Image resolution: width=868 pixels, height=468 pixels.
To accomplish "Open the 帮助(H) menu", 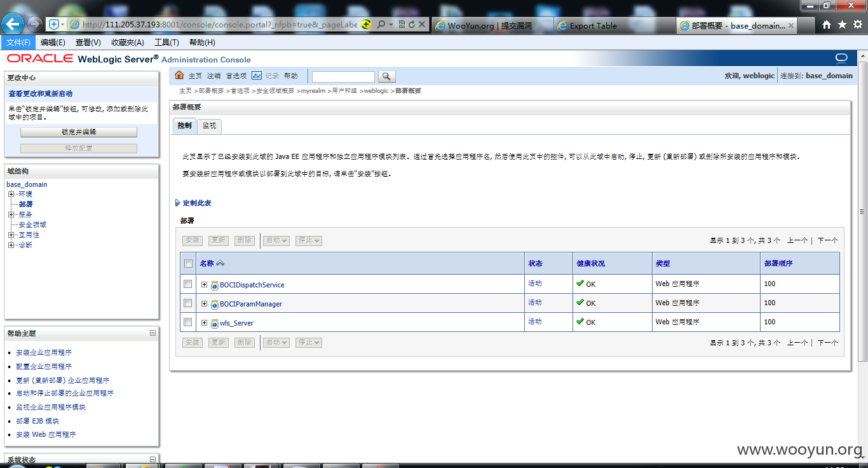I will pyautogui.click(x=202, y=43).
